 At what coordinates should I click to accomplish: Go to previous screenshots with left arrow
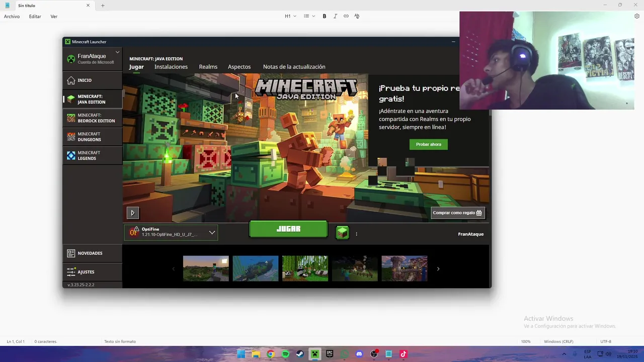pyautogui.click(x=174, y=269)
